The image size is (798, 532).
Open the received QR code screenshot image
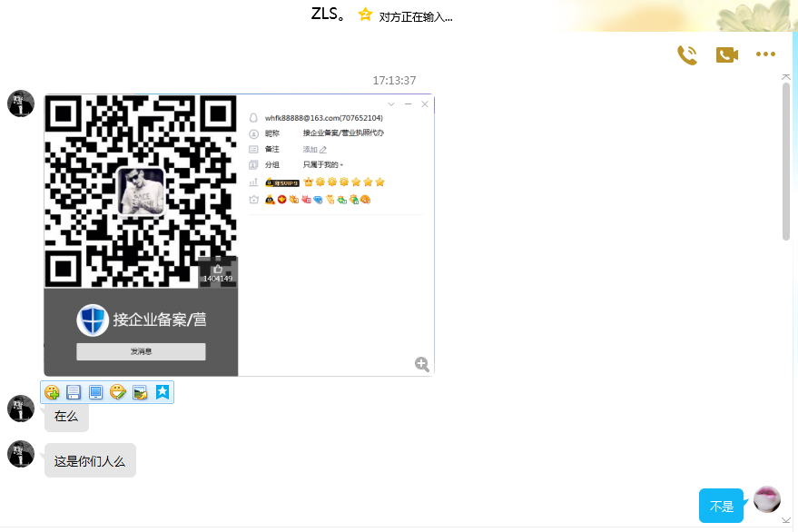point(239,235)
